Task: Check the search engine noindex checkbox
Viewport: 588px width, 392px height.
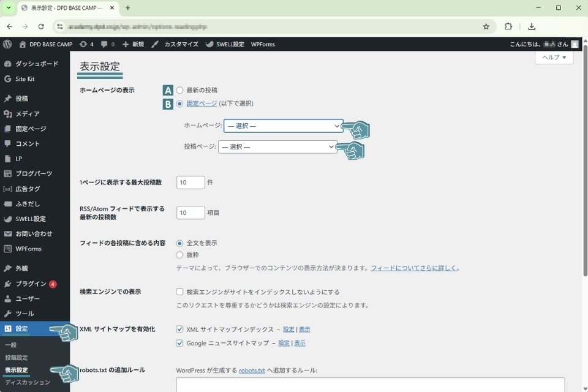Action: coord(179,292)
